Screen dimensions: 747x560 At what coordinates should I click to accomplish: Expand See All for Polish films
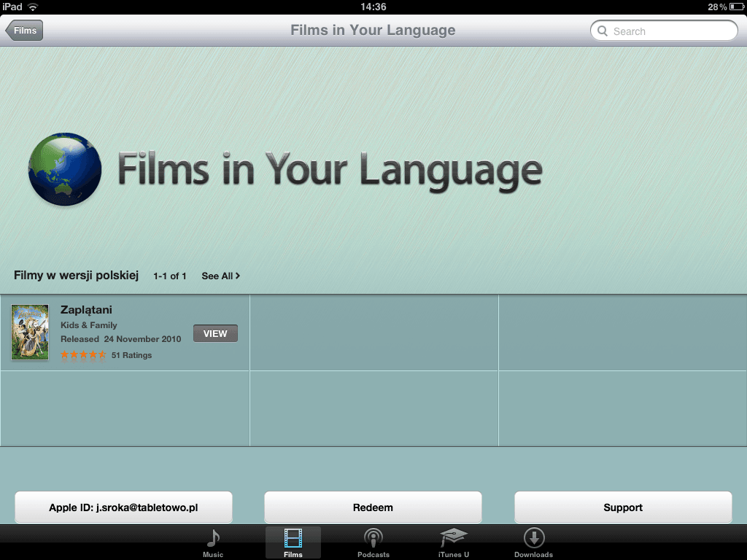pos(220,276)
